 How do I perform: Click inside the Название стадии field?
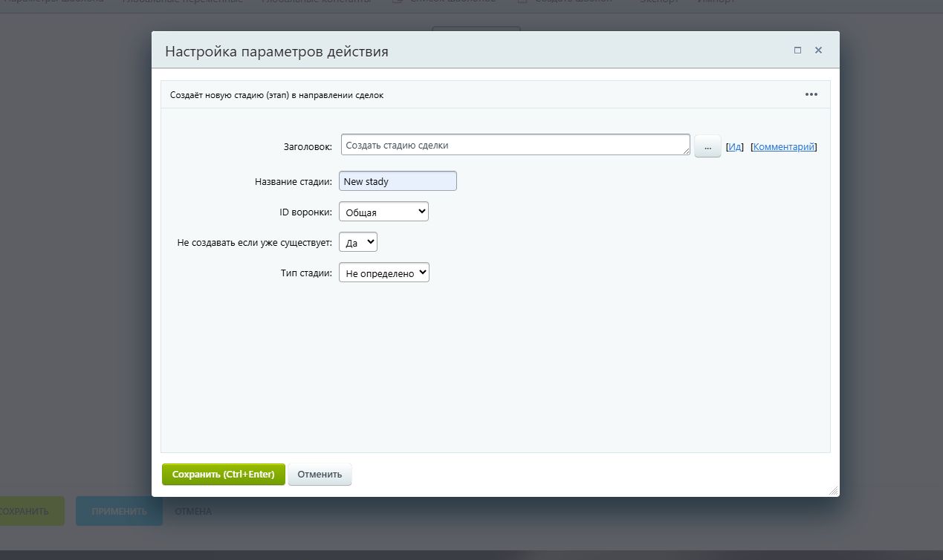click(x=397, y=180)
